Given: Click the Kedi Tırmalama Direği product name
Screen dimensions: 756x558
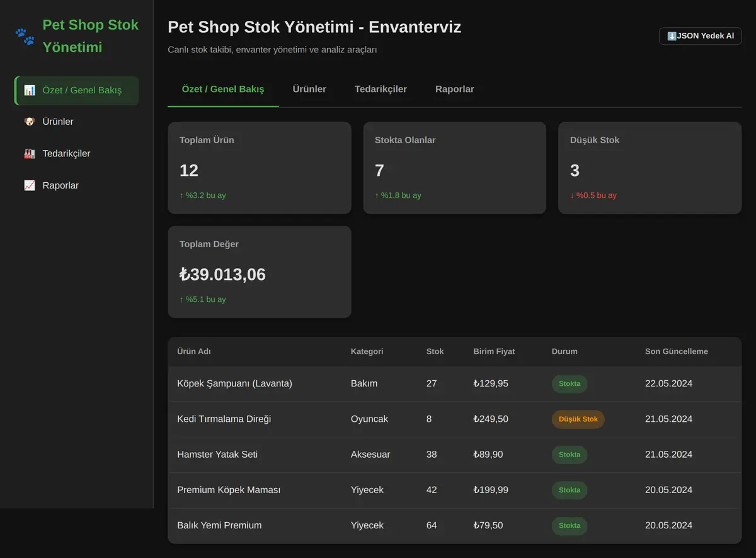Looking at the screenshot, I should click(224, 419).
